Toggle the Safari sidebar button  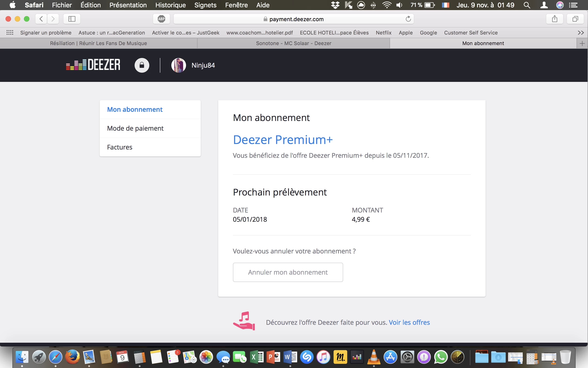coord(72,19)
